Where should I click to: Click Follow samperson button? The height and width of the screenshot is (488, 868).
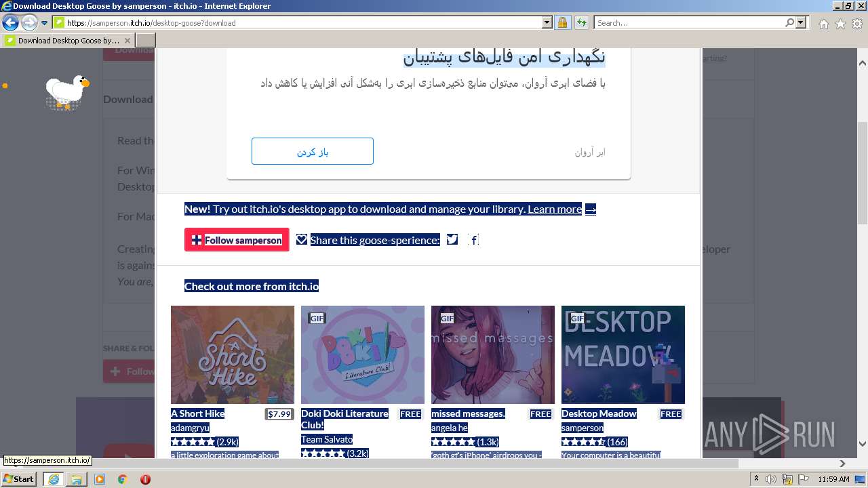coord(237,240)
